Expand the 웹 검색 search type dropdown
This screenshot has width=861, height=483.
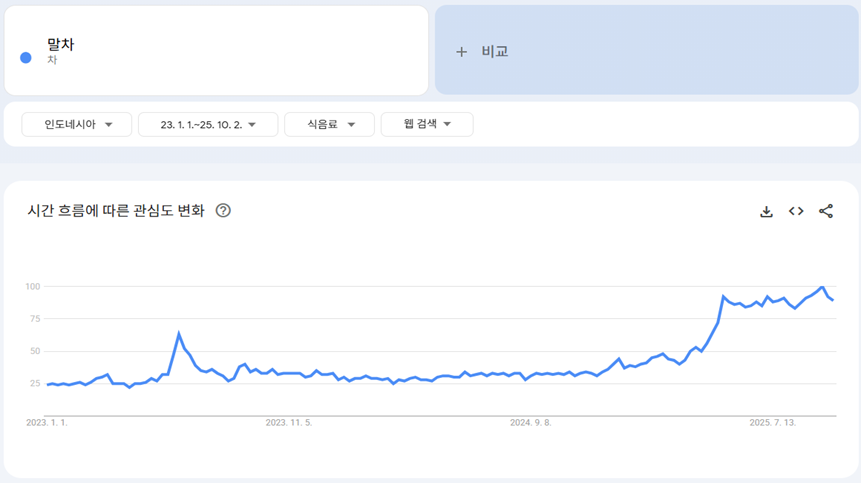pyautogui.click(x=426, y=124)
